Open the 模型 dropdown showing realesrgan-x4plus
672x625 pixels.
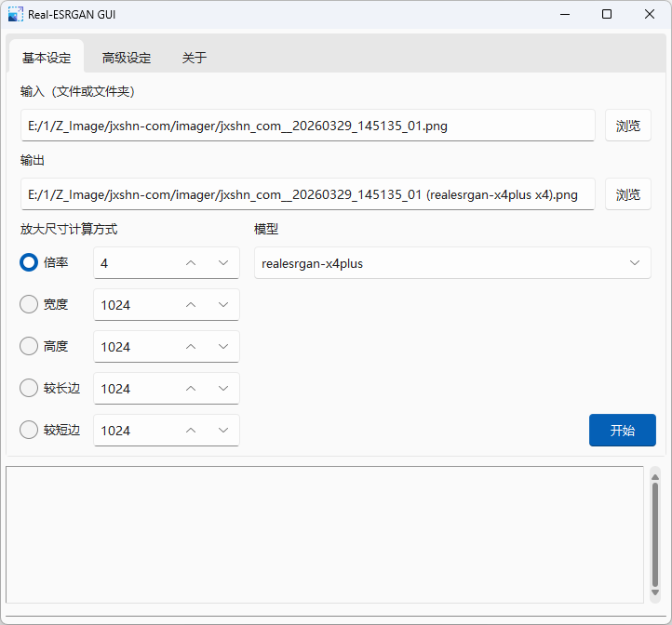pyautogui.click(x=452, y=263)
